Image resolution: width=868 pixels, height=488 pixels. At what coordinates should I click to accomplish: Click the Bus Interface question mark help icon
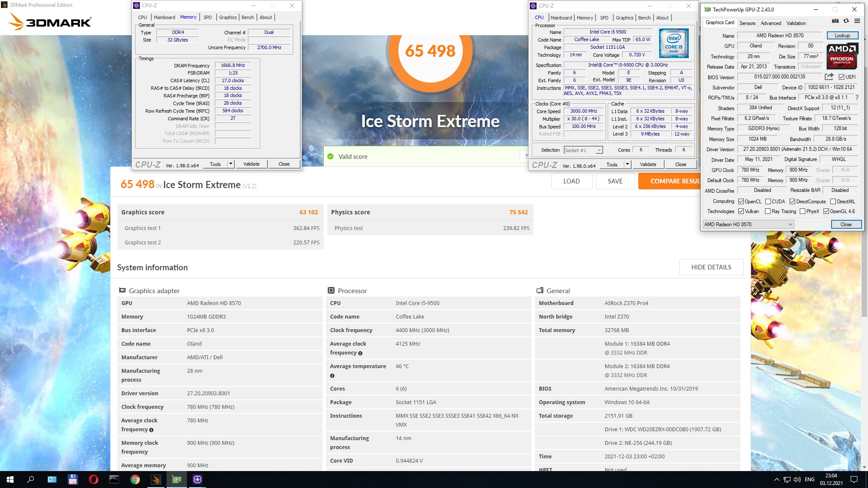tap(857, 97)
